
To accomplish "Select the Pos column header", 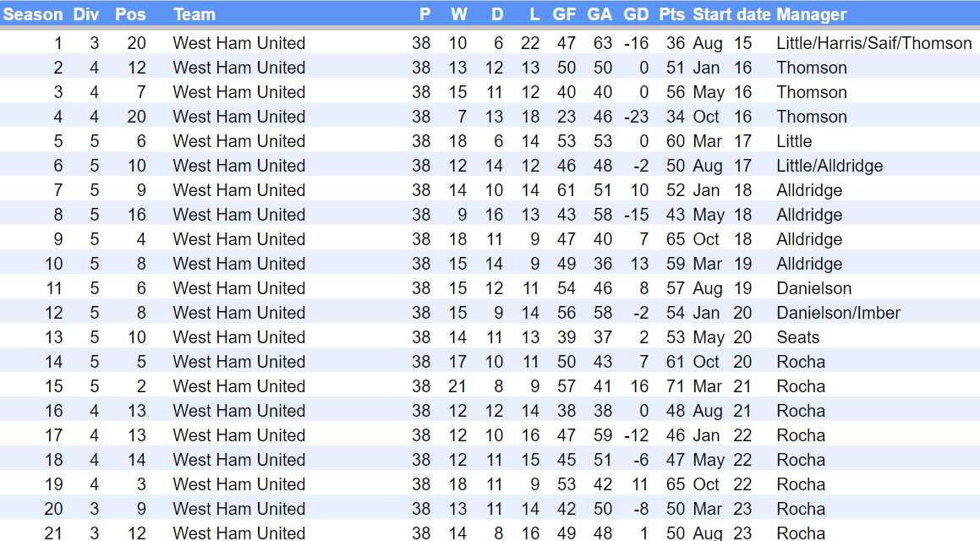I will point(130,14).
